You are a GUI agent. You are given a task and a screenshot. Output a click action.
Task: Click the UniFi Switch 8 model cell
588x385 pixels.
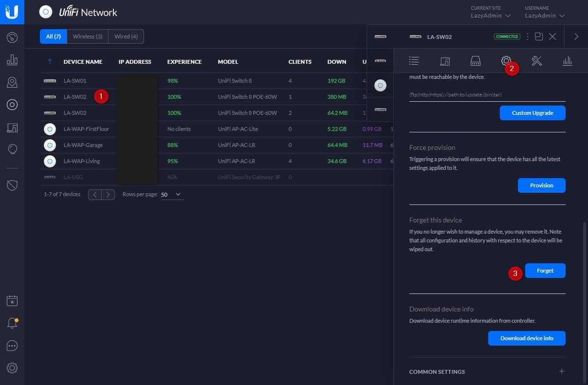(235, 81)
